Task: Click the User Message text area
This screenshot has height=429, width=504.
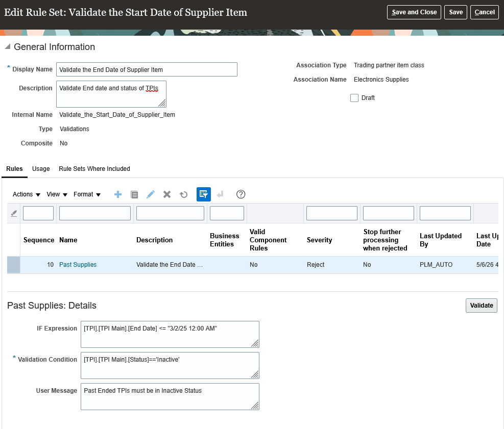Action: click(x=170, y=396)
